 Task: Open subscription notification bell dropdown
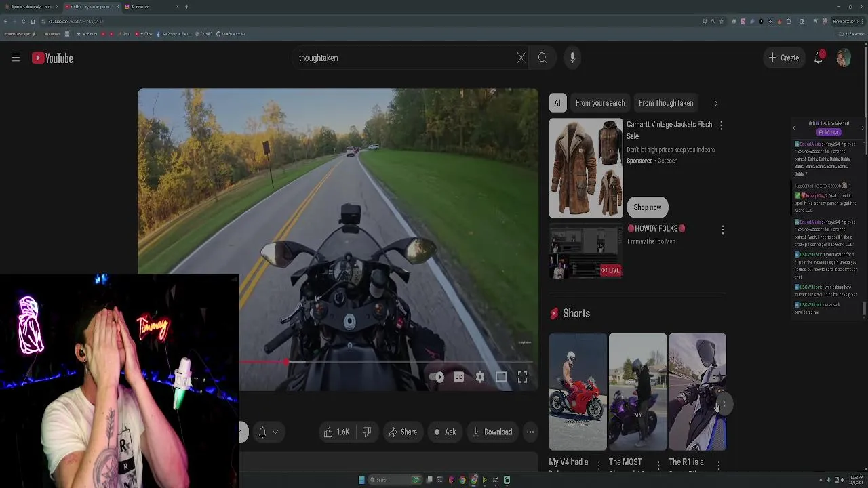[x=268, y=432]
